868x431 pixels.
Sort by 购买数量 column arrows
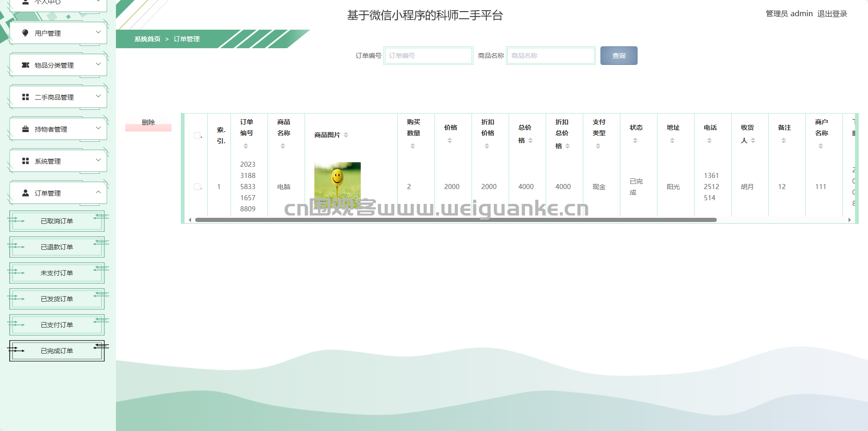pyautogui.click(x=413, y=146)
